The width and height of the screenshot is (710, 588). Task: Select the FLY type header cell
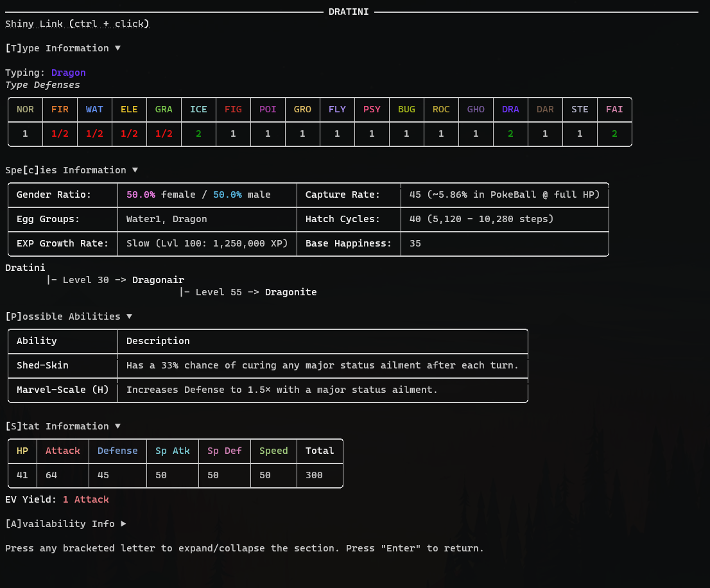[x=337, y=110]
